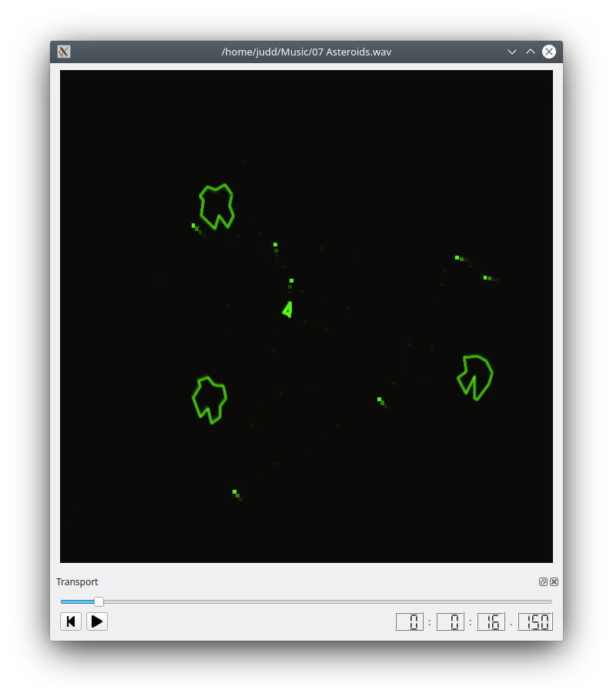Screen dimensions: 613x700
Task: Click the minutes field of the time display
Action: coord(450,621)
